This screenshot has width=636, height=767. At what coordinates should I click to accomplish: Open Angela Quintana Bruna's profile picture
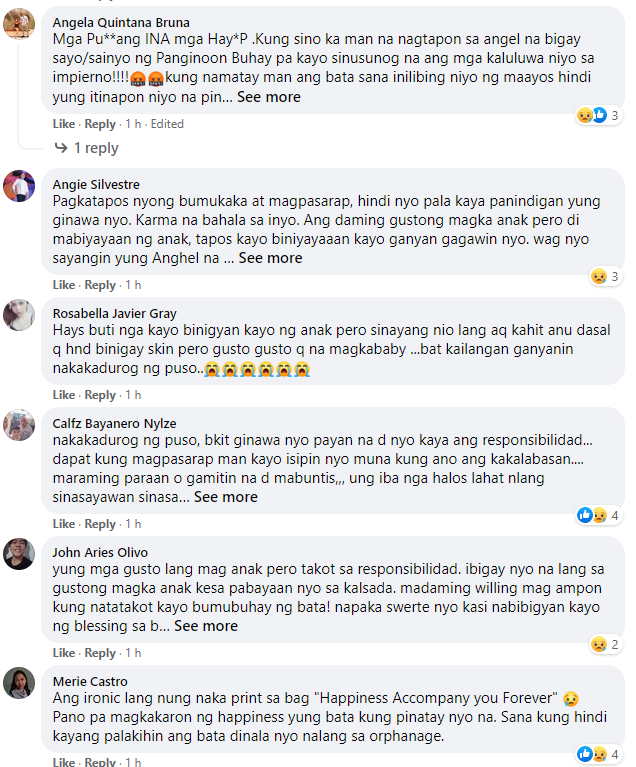[x=19, y=23]
